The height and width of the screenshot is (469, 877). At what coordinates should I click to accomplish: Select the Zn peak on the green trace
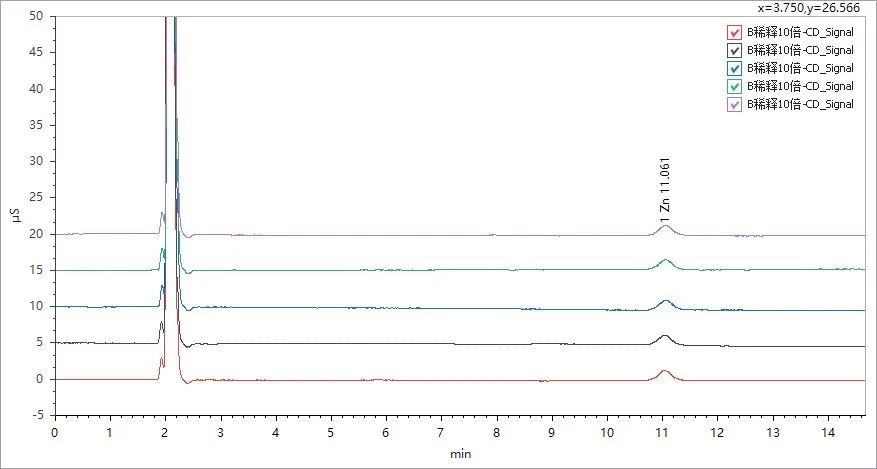tap(666, 262)
